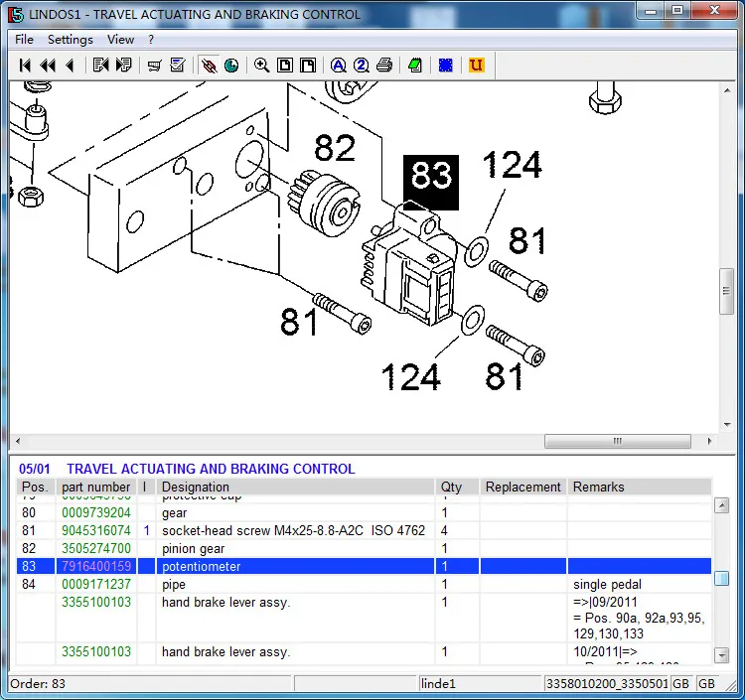Click the diagram horizontal scrollbar thumb
Image resolution: width=745 pixels, height=700 pixels.
(617, 441)
